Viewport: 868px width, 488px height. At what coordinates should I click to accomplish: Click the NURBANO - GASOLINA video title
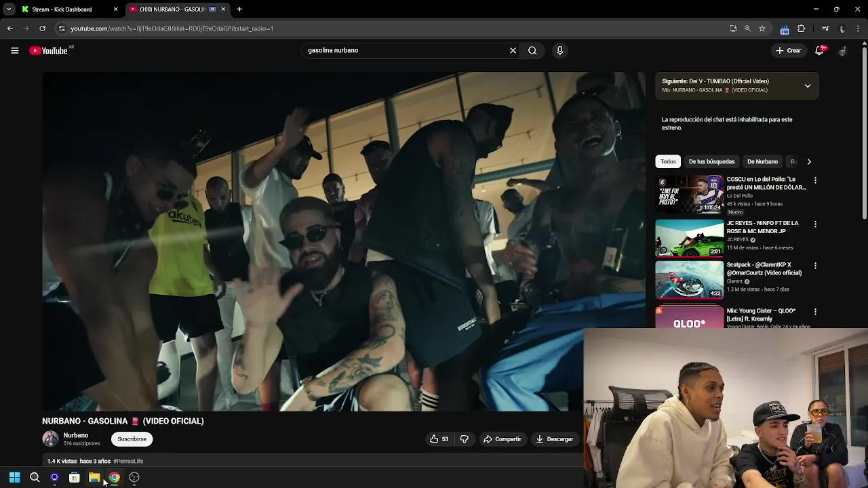tap(123, 421)
